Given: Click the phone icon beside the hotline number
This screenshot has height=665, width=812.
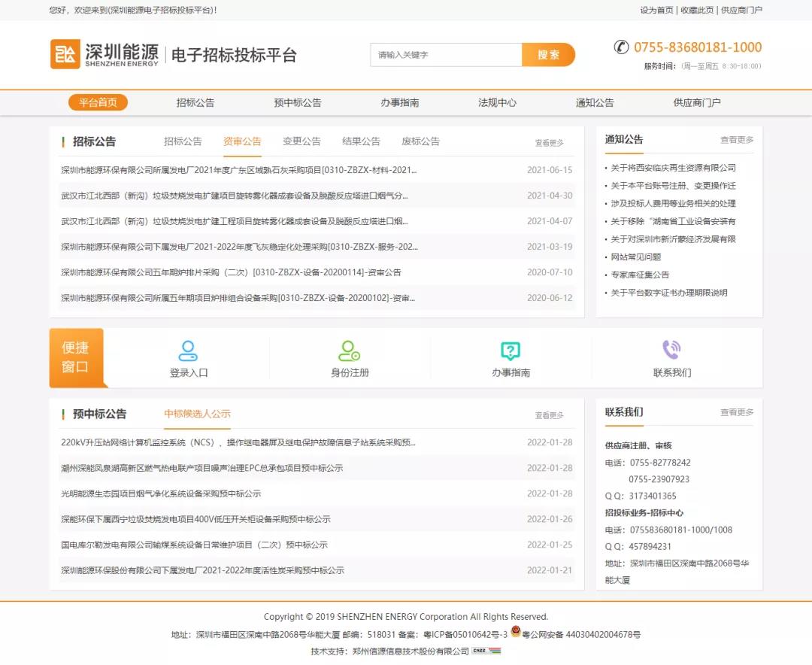Looking at the screenshot, I should (x=621, y=47).
